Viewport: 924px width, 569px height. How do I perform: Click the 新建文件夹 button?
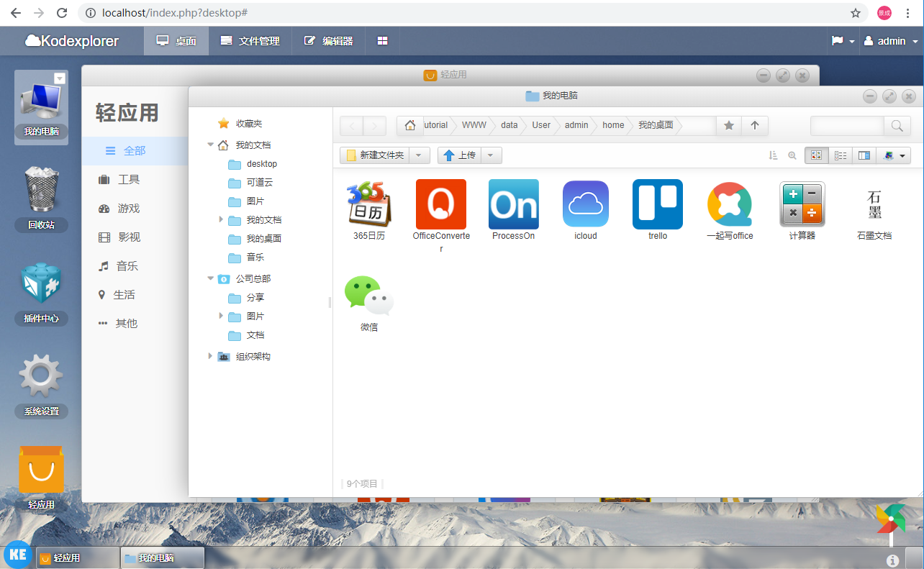coord(375,155)
